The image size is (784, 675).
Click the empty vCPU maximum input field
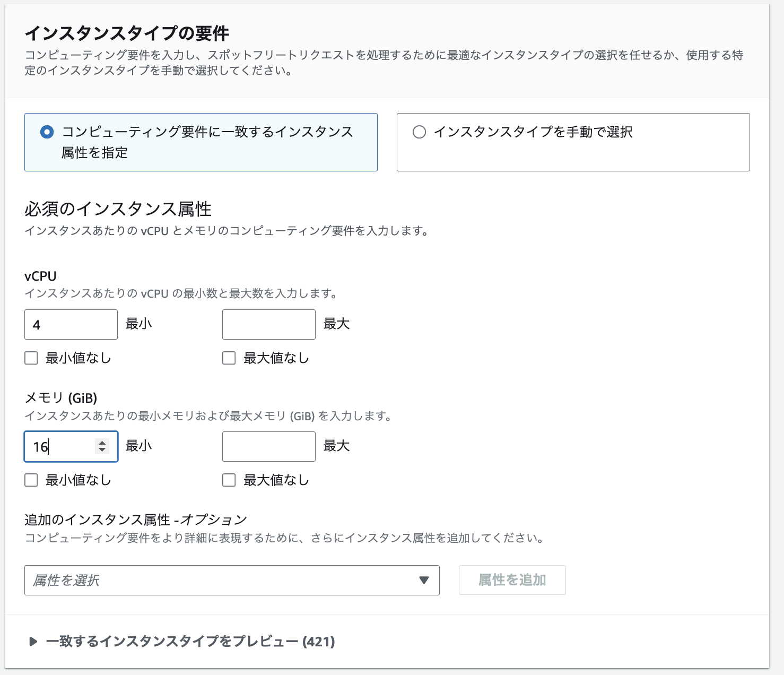268,325
